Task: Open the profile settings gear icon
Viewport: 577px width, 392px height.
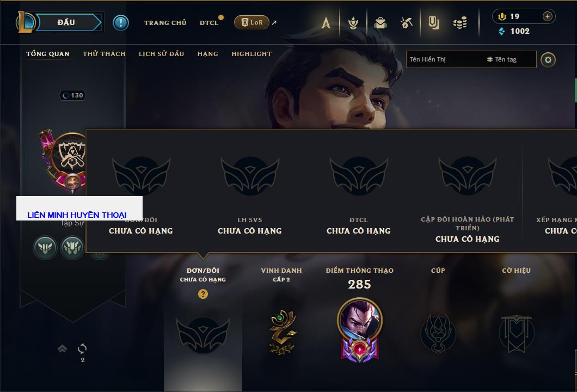Action: pos(548,60)
